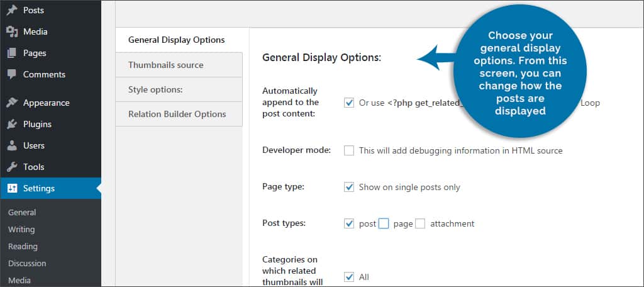Screen dimensions: 644x287
Task: Click the Posts pushpin icon
Action: pos(12,10)
